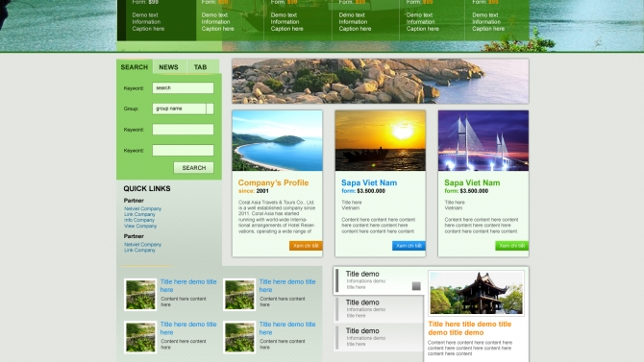Open the orange 'Title here title demo title' heading
Screen dimensions: 644x362
point(469,328)
